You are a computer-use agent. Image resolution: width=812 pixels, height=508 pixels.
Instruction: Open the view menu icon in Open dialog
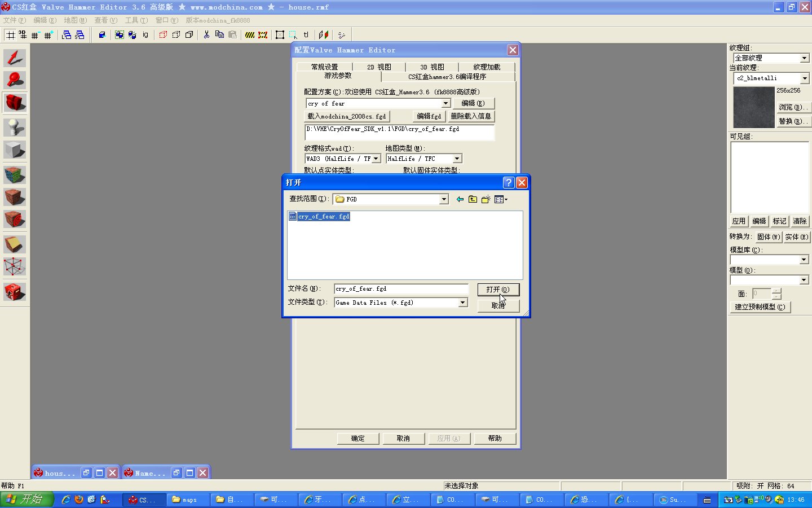tap(501, 199)
